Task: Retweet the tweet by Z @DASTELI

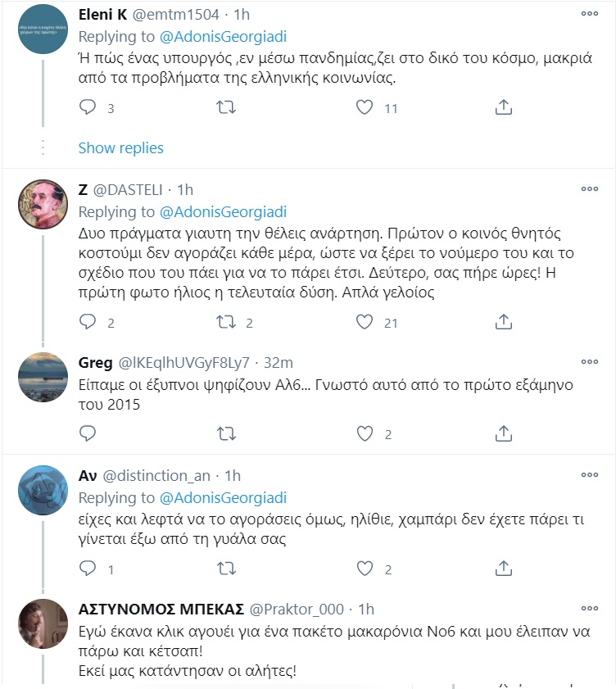Action: pos(227,322)
